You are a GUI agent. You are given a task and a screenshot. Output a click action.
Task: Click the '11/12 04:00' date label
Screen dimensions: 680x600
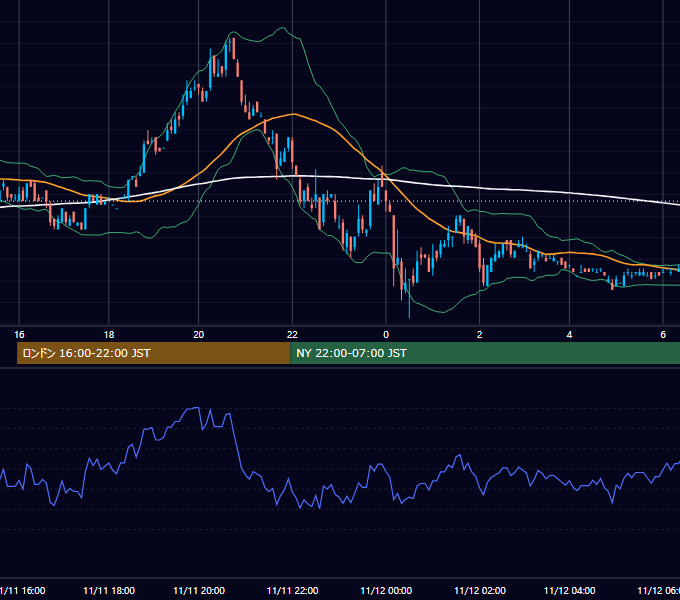[x=569, y=591]
